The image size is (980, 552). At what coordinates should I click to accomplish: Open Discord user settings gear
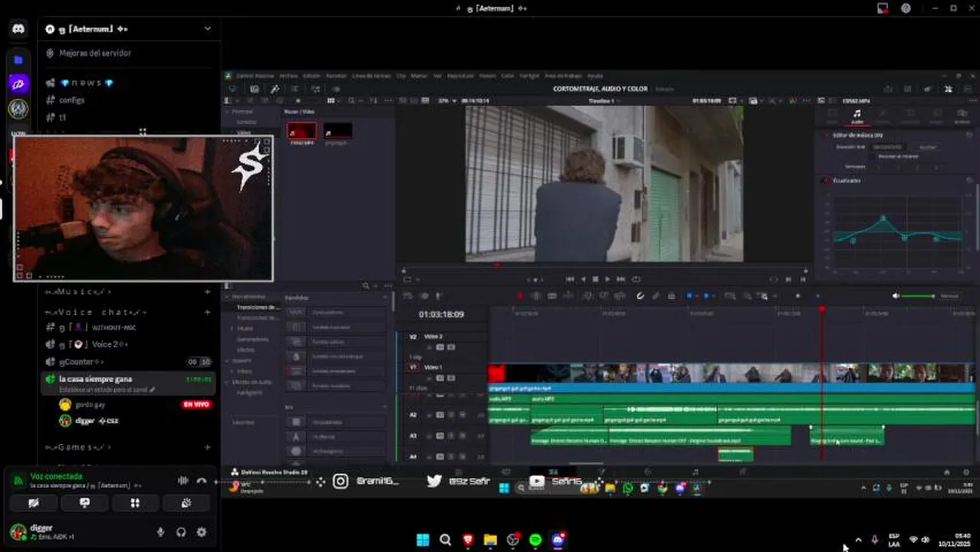202,532
